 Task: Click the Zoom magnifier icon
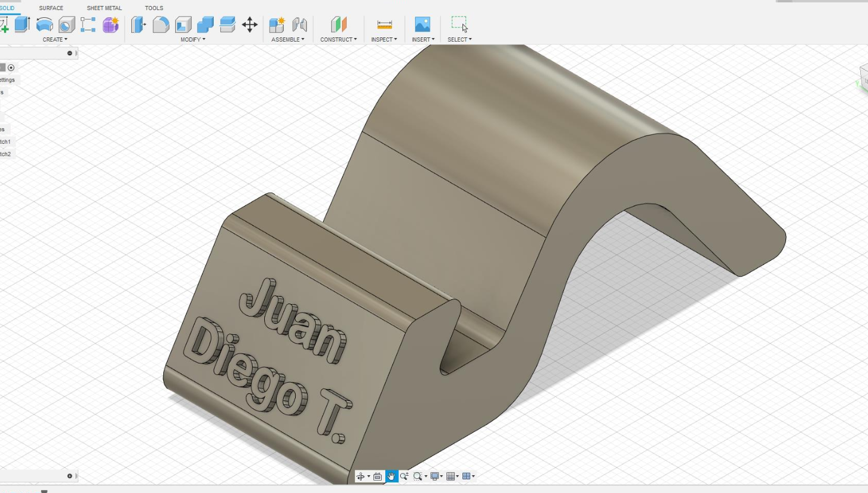[x=404, y=476]
